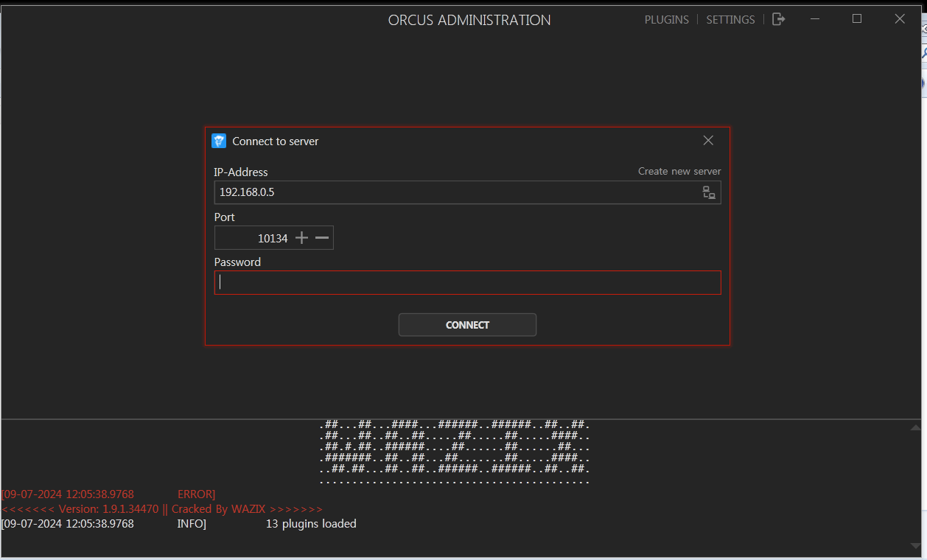
Task: Close the Orcus Administration window
Action: (900, 19)
